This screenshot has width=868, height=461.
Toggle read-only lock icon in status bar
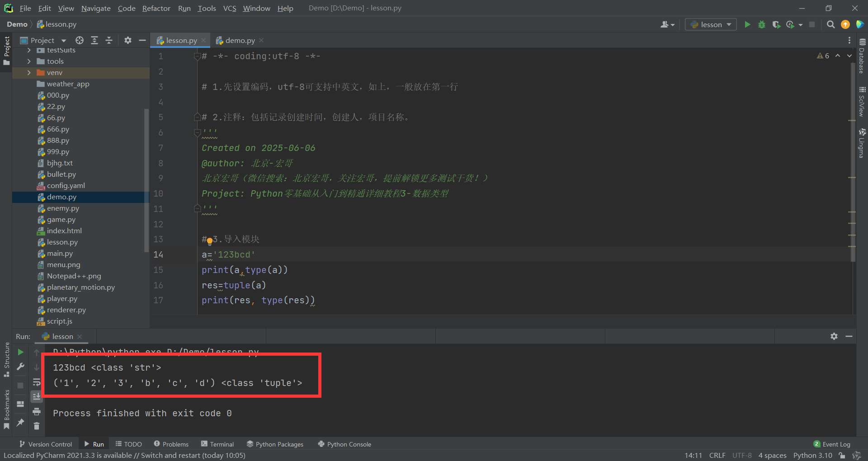tap(842, 455)
